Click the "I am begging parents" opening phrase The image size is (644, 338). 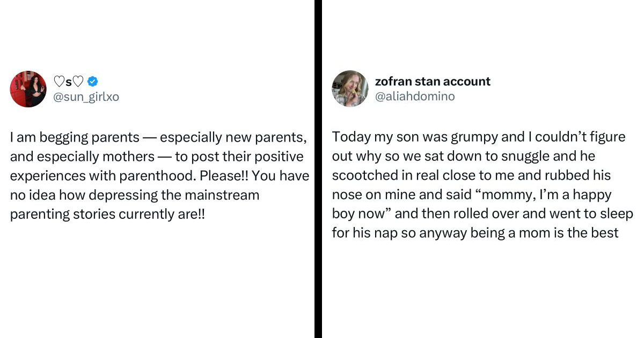(65, 137)
